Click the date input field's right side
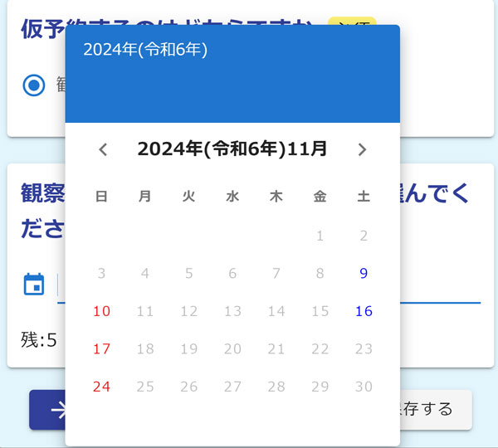Image resolution: width=498 pixels, height=448 pixels. 440,287
